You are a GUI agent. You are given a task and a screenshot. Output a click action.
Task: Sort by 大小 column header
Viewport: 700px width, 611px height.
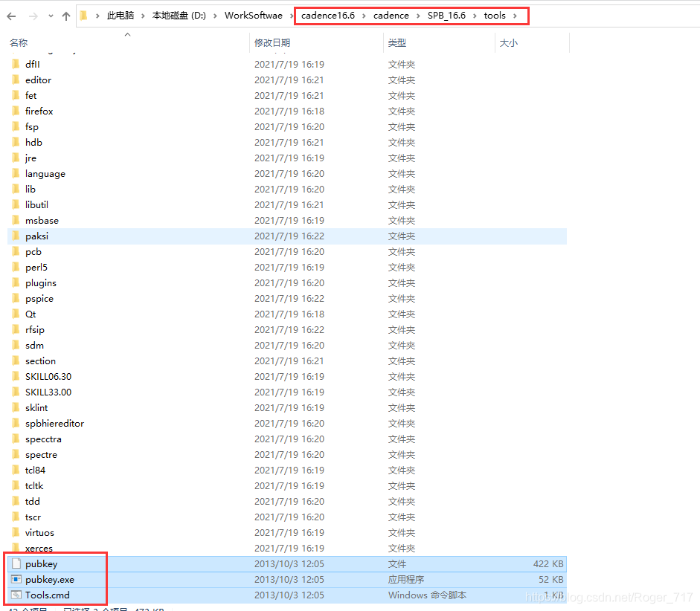(x=509, y=43)
